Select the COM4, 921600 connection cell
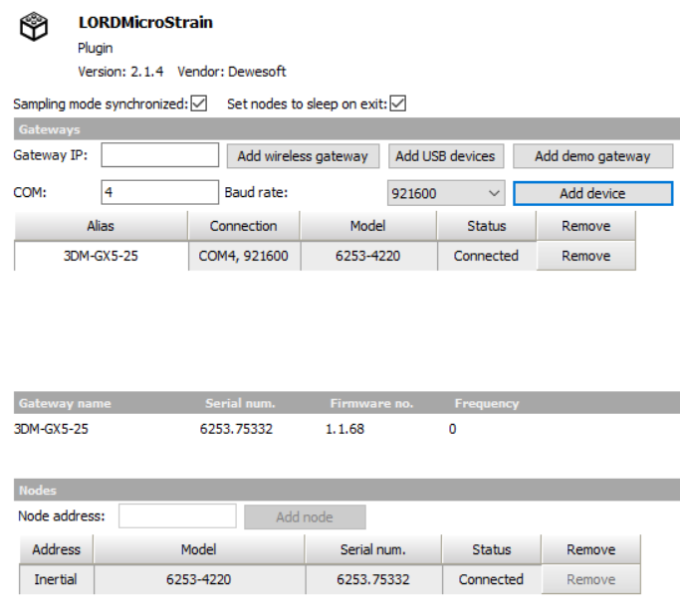Image resolution: width=680 pixels, height=616 pixels. 244,256
